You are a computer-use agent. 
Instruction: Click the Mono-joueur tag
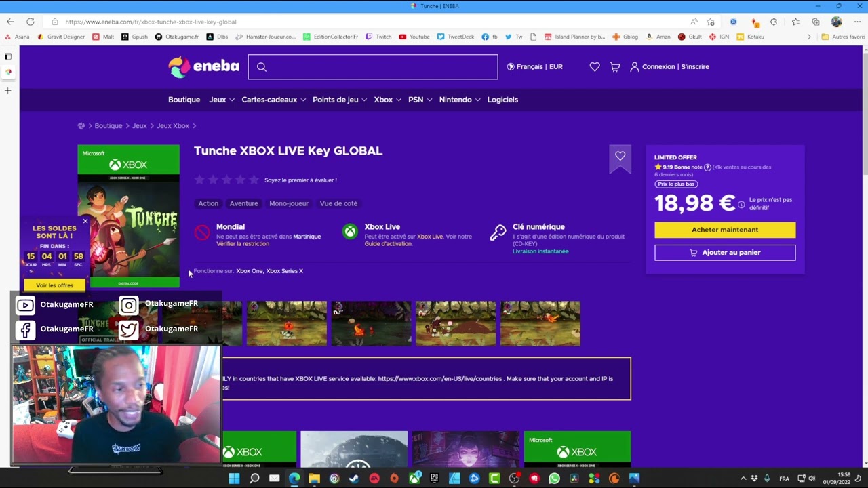(x=289, y=203)
